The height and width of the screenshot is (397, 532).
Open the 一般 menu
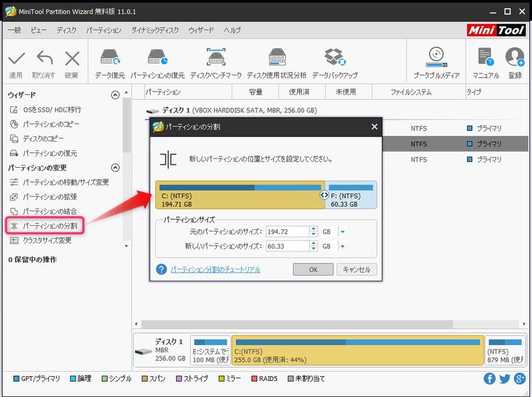click(14, 30)
